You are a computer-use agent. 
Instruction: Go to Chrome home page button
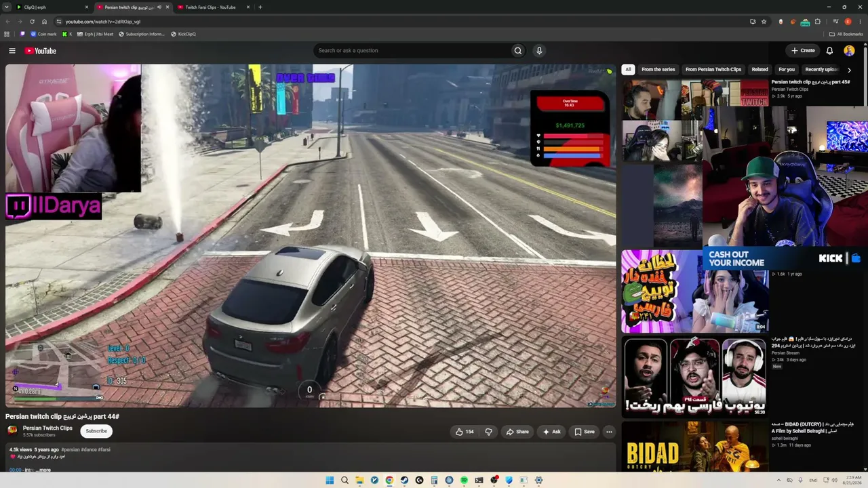point(44,22)
